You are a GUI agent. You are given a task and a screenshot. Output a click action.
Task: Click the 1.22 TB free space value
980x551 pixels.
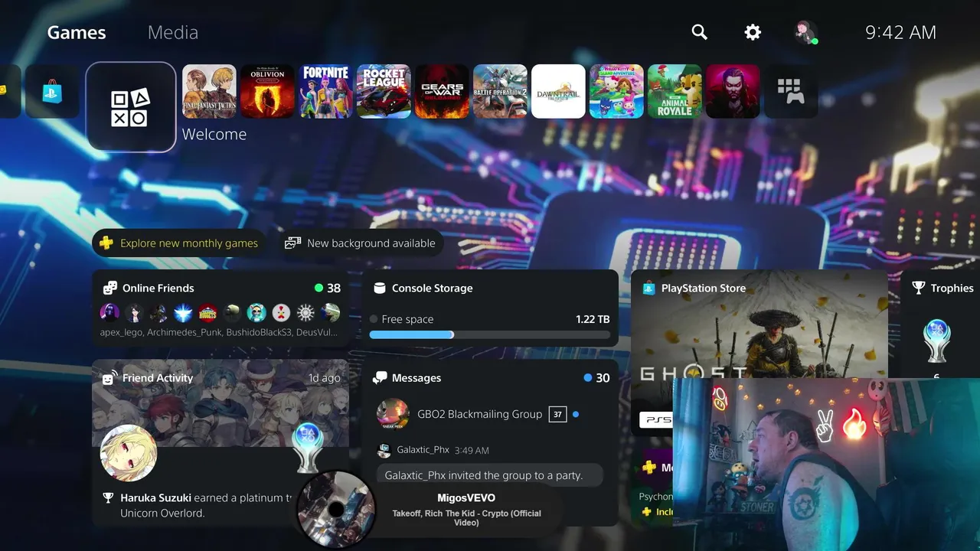click(x=593, y=319)
